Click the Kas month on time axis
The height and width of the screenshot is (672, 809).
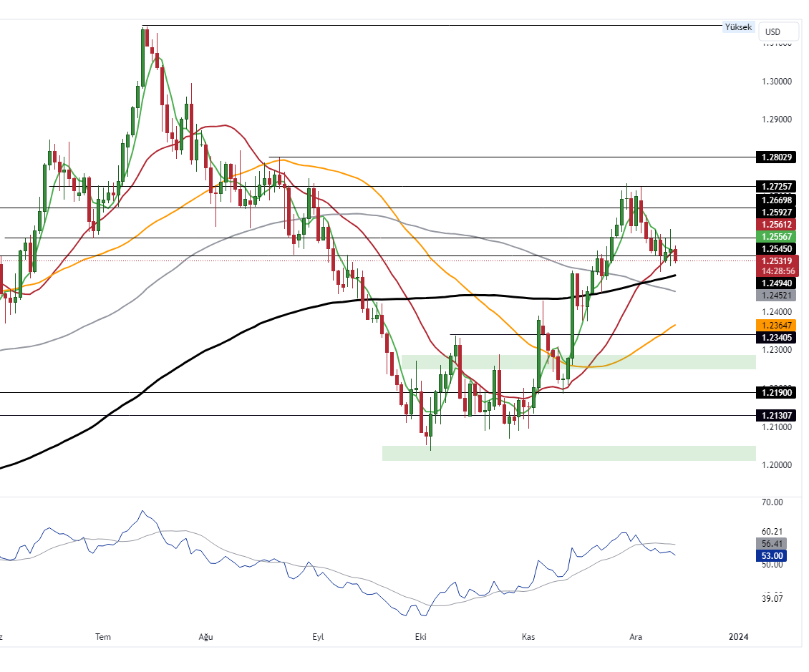point(528,637)
